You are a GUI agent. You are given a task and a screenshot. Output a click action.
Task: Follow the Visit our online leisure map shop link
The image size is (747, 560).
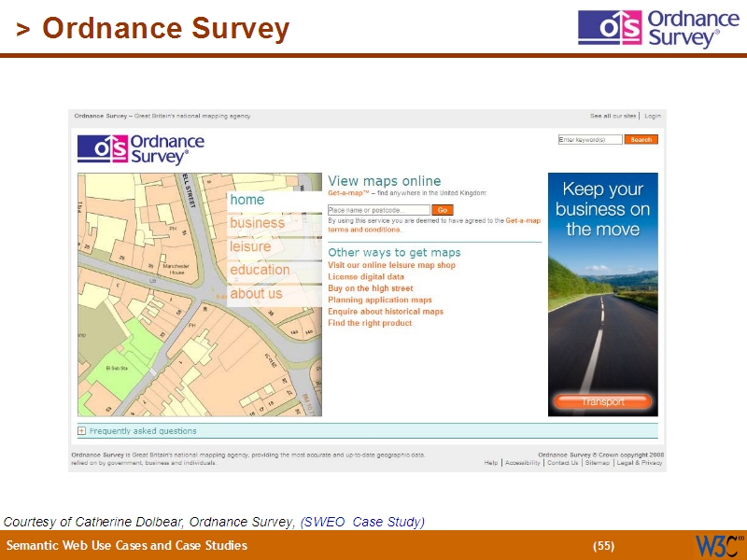391,265
